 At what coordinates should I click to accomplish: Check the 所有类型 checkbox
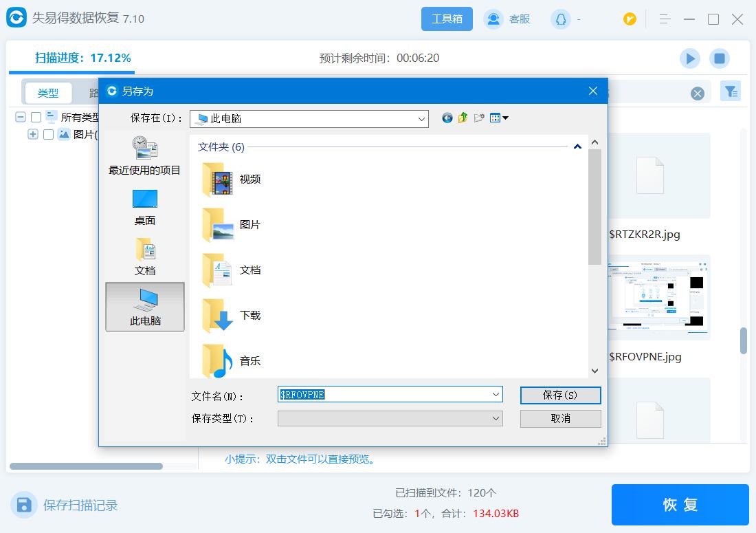[x=36, y=117]
